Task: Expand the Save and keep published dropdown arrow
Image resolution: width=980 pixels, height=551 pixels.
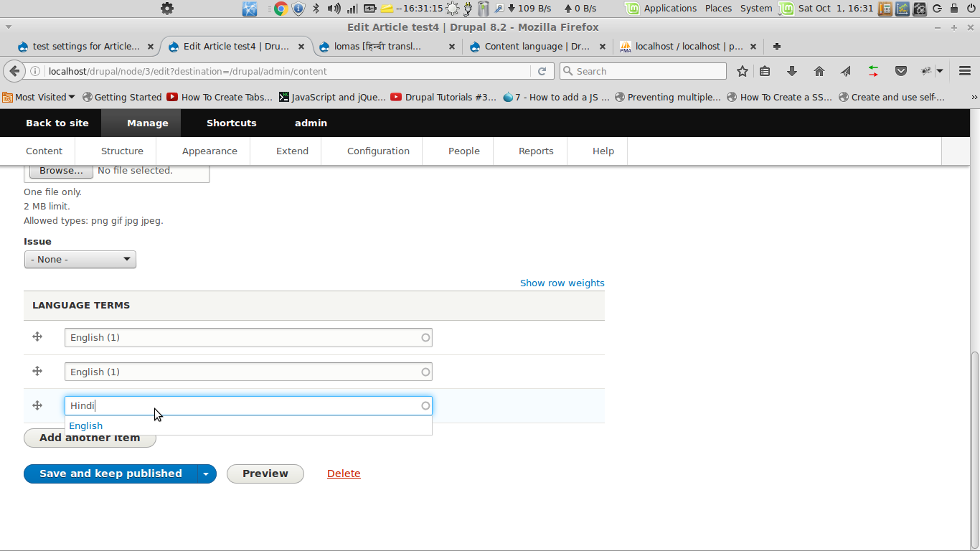Action: (x=206, y=474)
